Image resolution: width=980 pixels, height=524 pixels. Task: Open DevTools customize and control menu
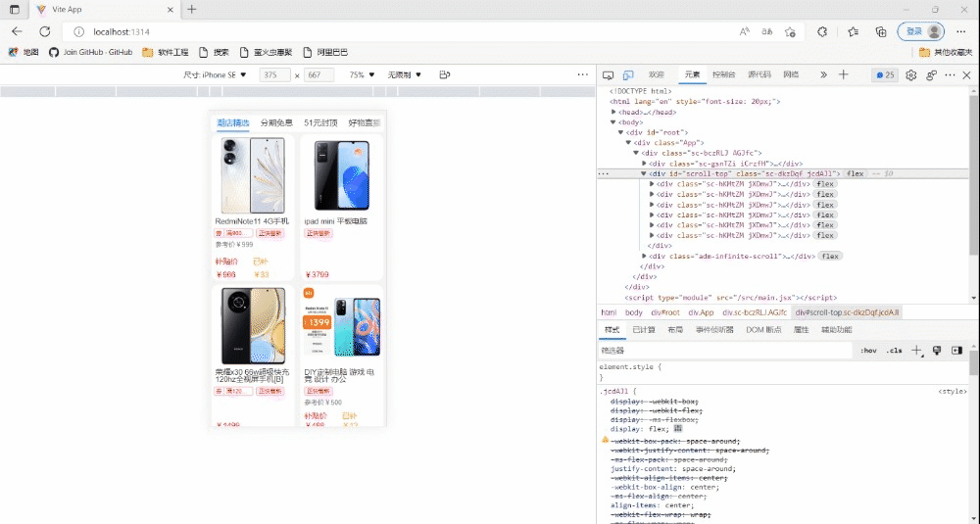(950, 75)
